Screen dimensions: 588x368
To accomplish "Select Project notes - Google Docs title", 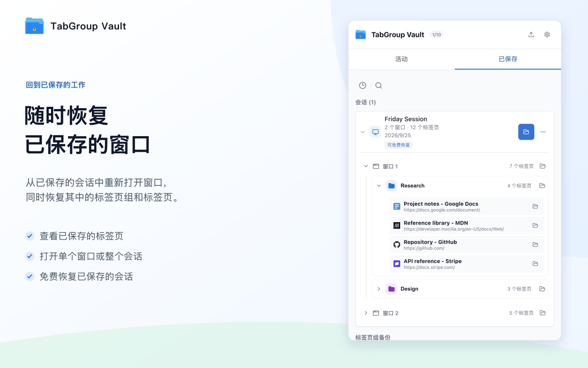I will pyautogui.click(x=441, y=204).
